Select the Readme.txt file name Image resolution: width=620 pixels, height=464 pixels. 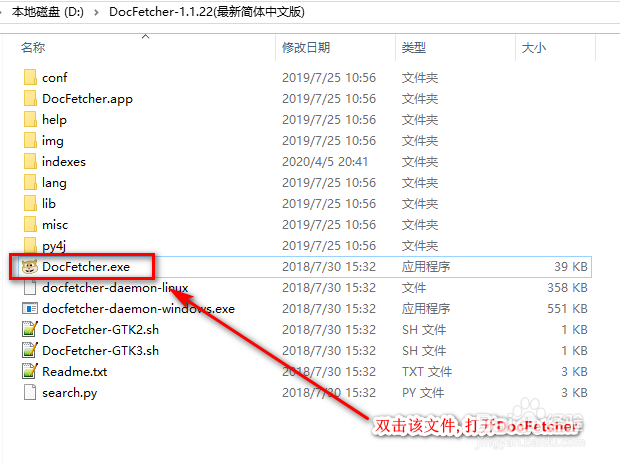point(74,371)
